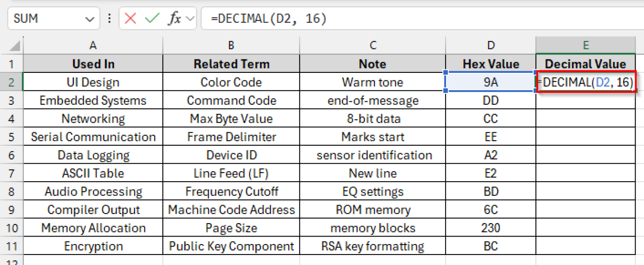Select the cell labeled Encryption
The height and width of the screenshot is (265, 644).
pos(93,246)
